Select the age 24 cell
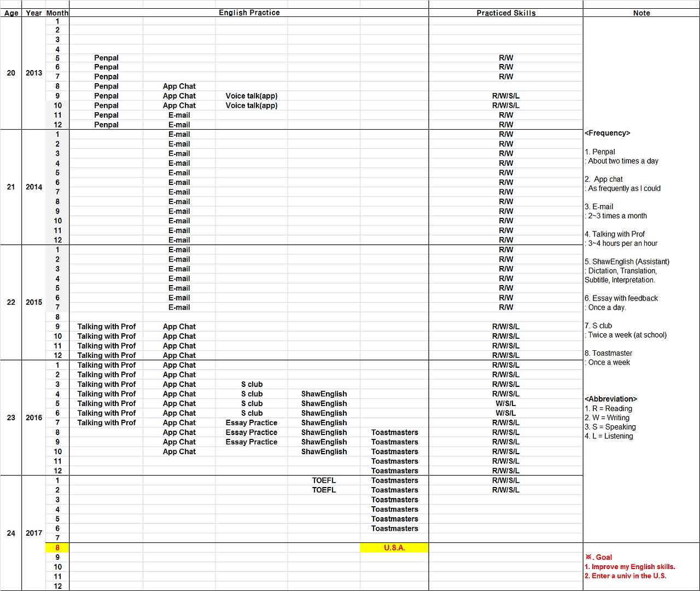700x591 pixels. click(11, 533)
